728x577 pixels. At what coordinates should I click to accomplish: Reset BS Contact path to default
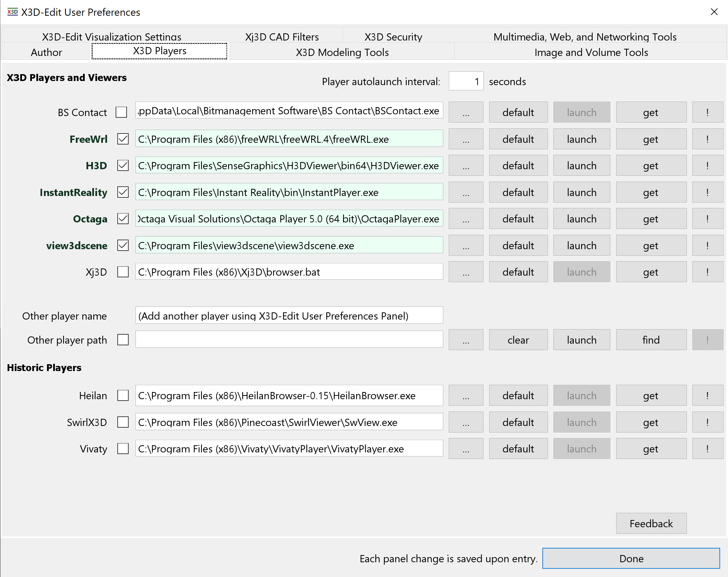point(518,112)
